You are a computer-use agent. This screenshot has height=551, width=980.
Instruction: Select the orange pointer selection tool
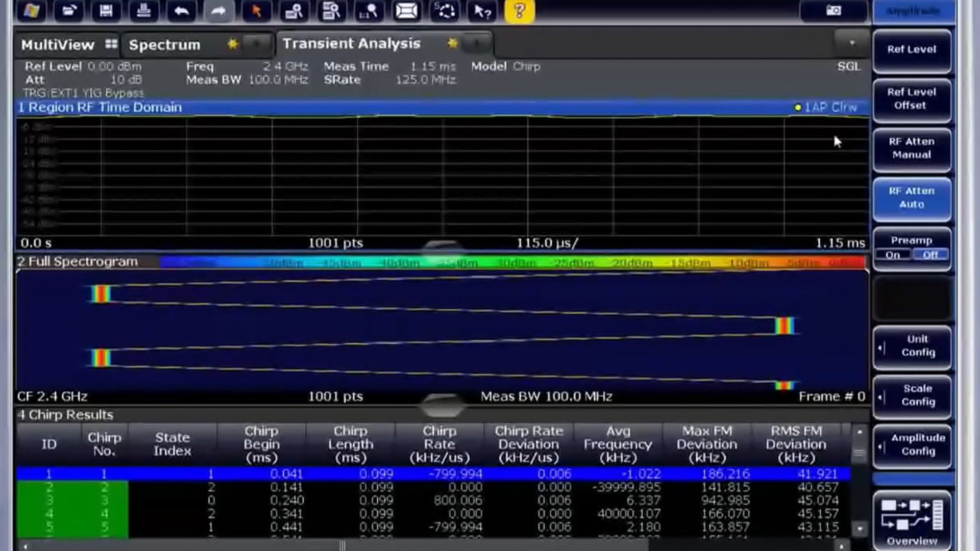tap(256, 11)
